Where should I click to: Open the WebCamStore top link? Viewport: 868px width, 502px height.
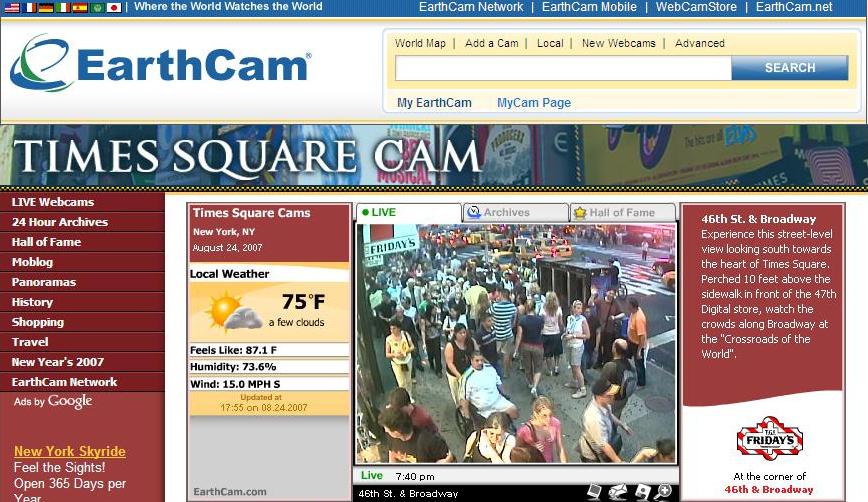tap(696, 7)
